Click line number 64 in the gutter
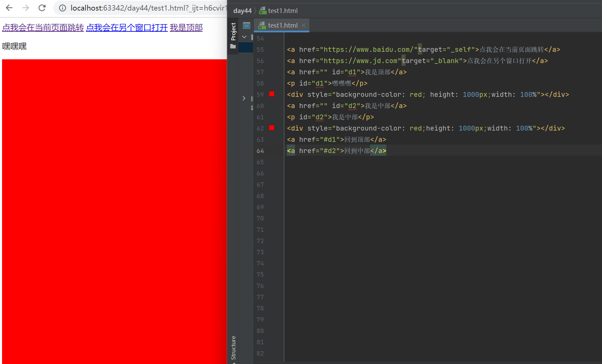602x364 pixels. pyautogui.click(x=260, y=151)
